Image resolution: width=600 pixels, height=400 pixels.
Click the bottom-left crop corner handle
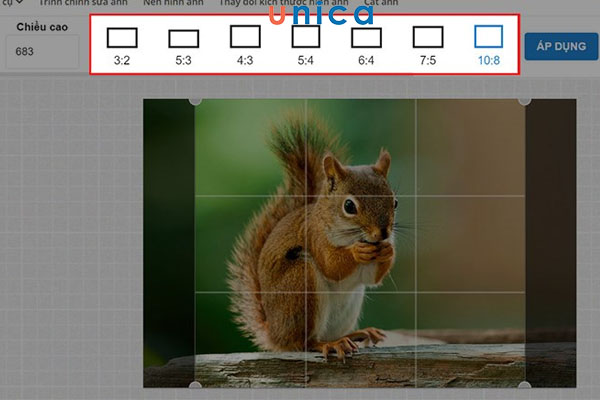point(195,385)
